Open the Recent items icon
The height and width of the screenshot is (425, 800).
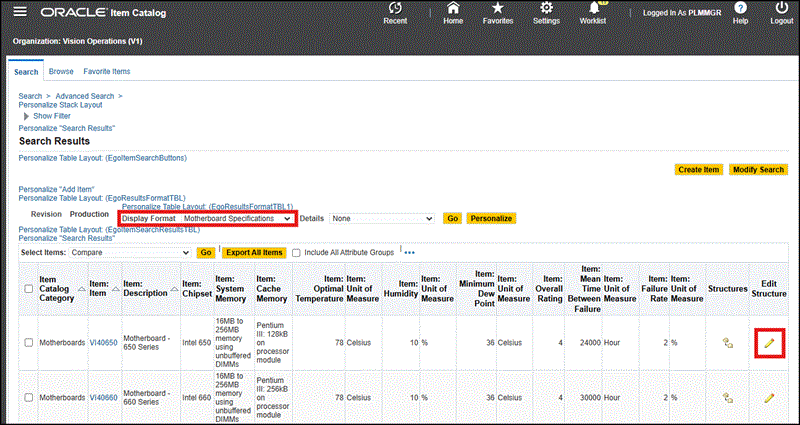tap(395, 8)
